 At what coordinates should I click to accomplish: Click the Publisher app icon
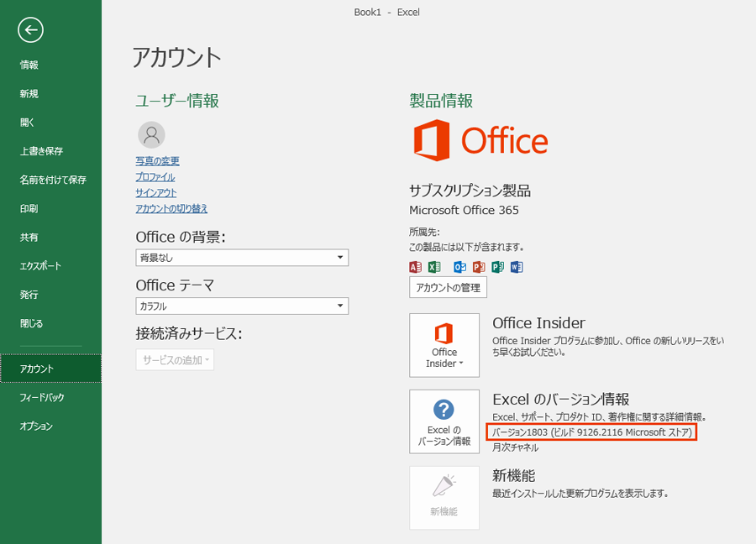497,267
